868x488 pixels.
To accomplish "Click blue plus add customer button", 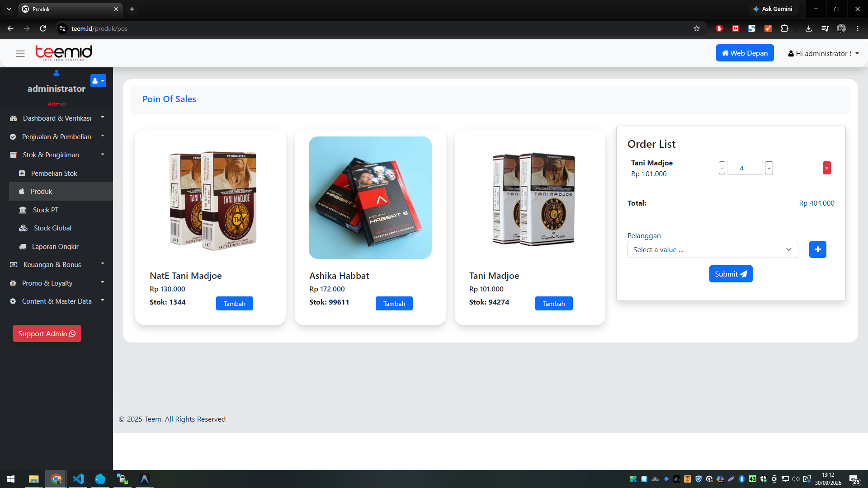I will point(817,249).
